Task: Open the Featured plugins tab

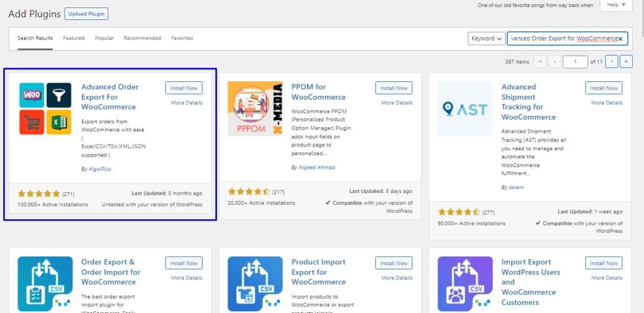Action: (74, 38)
